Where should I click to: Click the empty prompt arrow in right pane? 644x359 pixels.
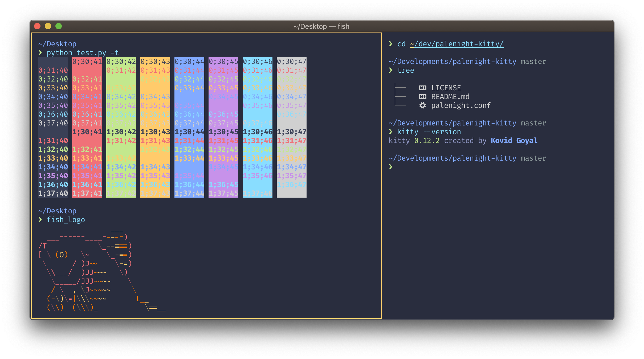point(390,167)
